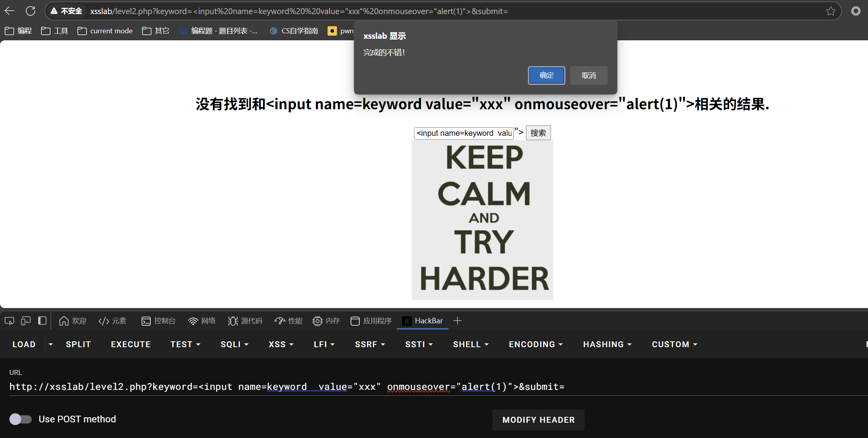Open the HASHING dropdown menu
This screenshot has width=868, height=438.
(x=607, y=344)
